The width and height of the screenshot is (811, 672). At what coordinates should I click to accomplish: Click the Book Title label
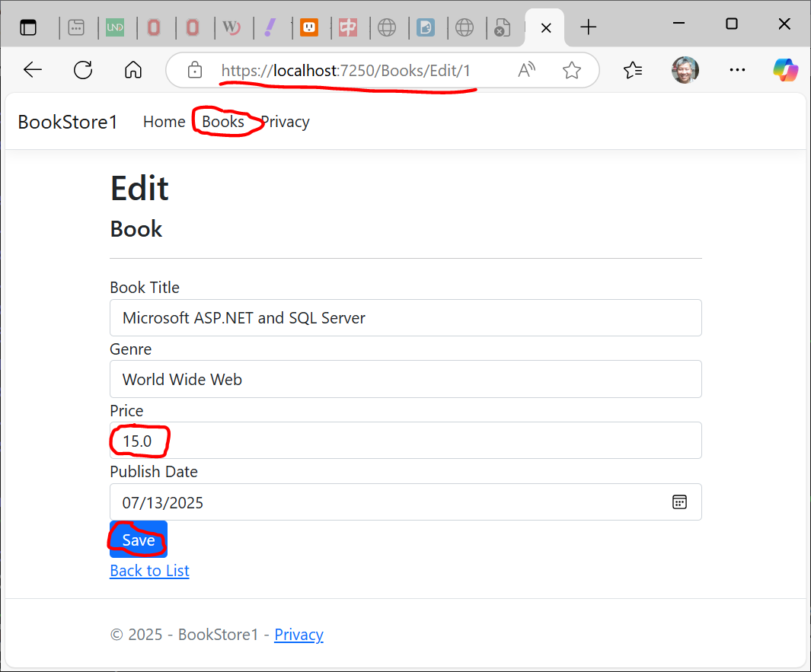(145, 288)
